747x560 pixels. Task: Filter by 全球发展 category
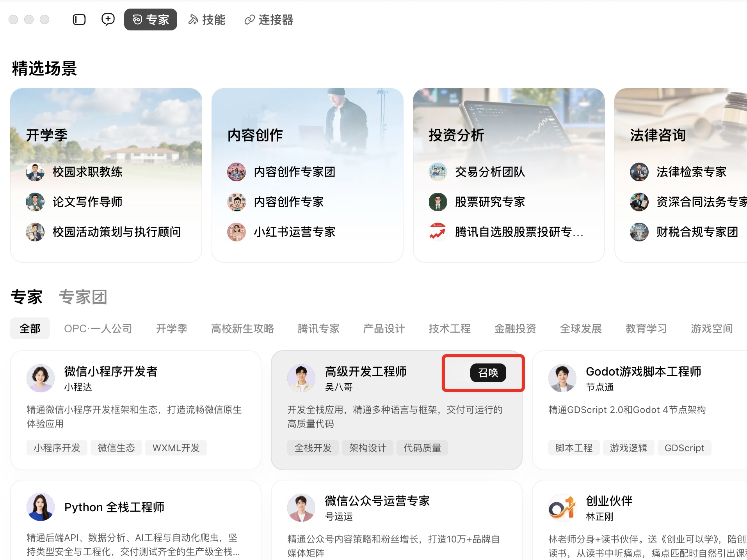(581, 328)
